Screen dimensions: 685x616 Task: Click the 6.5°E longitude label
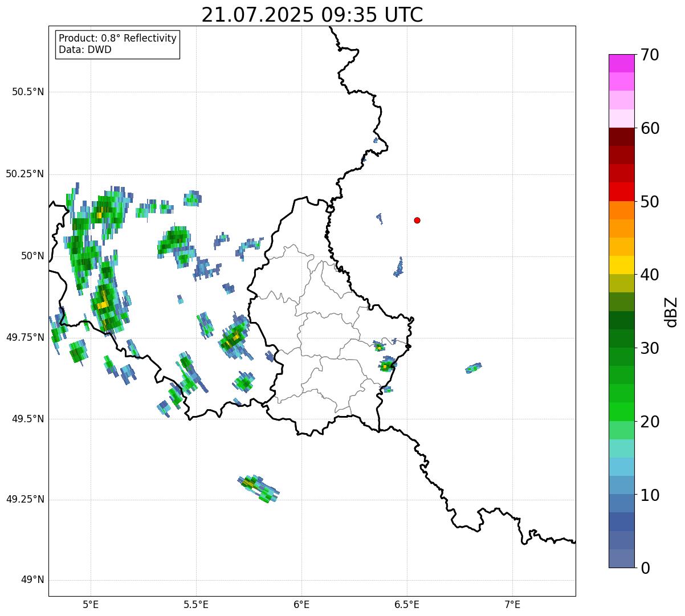407,604
